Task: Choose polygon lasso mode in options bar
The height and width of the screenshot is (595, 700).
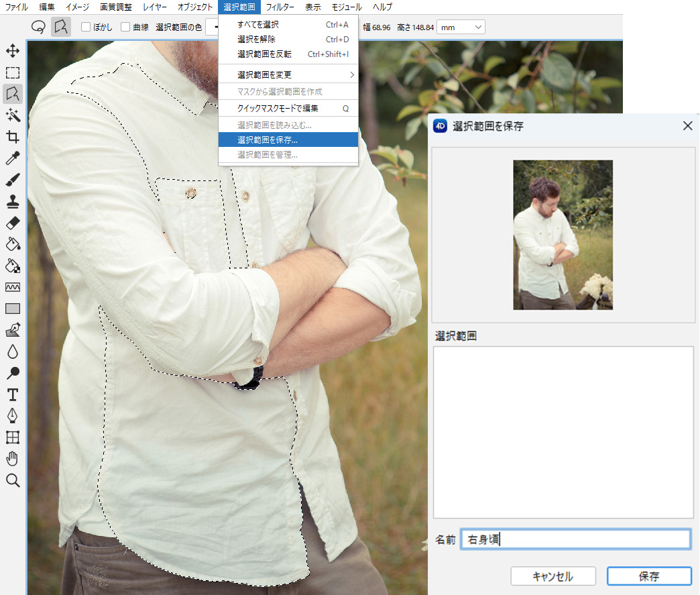Action: click(x=61, y=28)
